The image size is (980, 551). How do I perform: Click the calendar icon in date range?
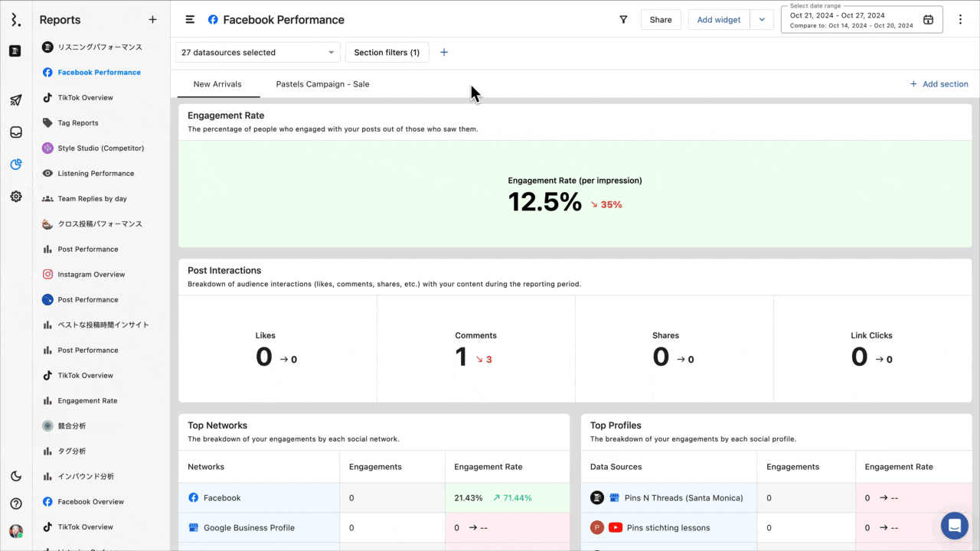pos(928,20)
